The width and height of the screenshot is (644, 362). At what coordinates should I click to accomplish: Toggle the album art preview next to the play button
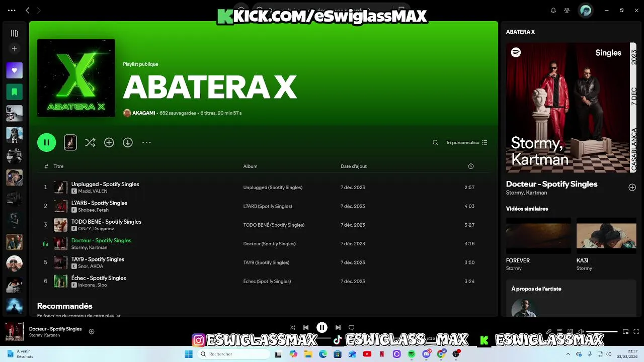point(70,142)
